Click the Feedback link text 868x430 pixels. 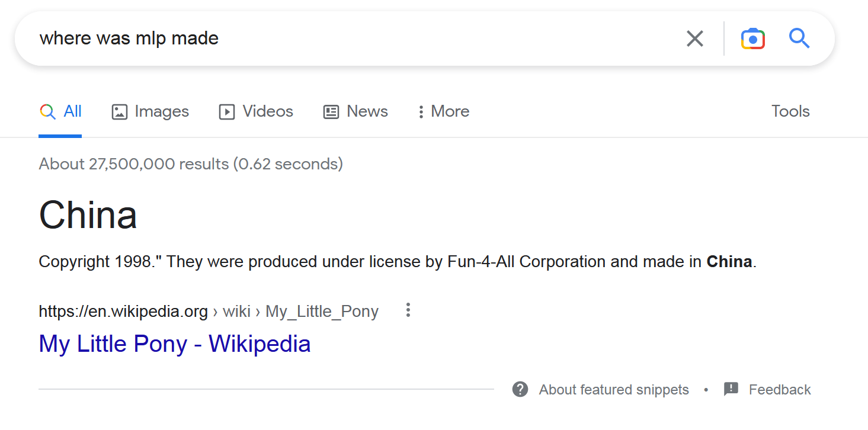coord(779,390)
